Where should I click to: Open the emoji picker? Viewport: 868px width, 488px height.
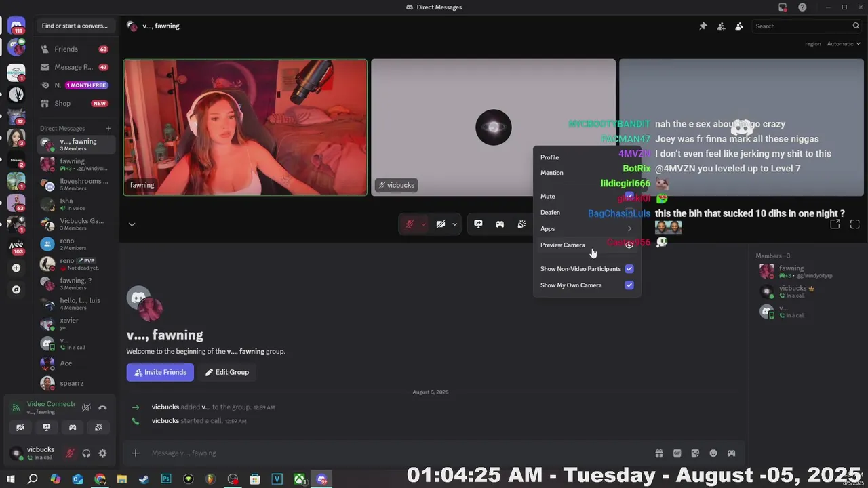click(x=713, y=453)
